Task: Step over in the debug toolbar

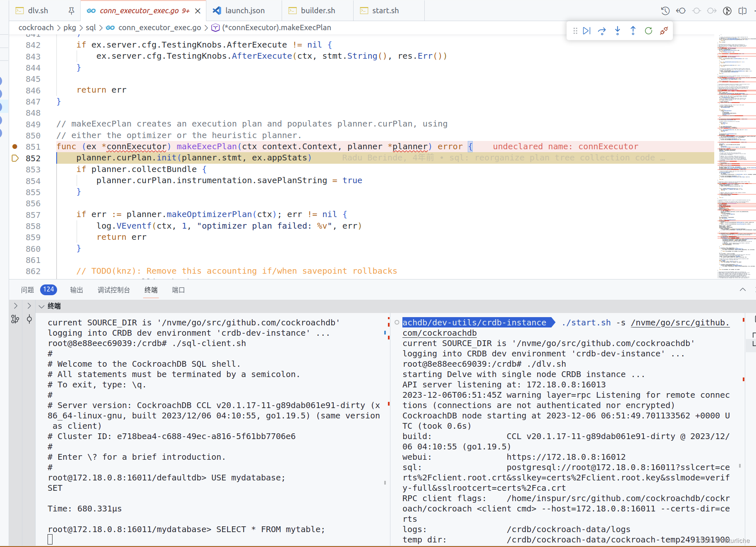Action: [602, 31]
